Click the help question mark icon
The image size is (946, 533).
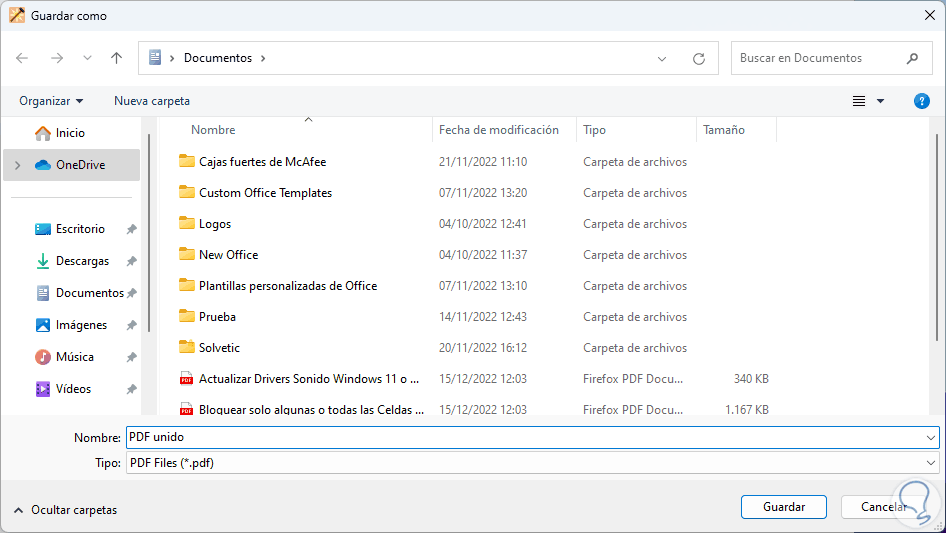922,101
